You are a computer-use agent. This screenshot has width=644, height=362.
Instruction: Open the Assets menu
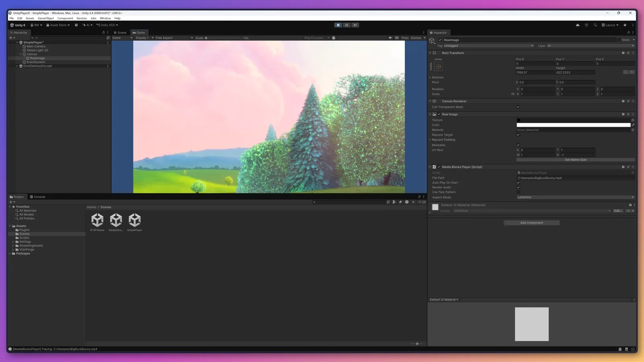[x=30, y=18]
